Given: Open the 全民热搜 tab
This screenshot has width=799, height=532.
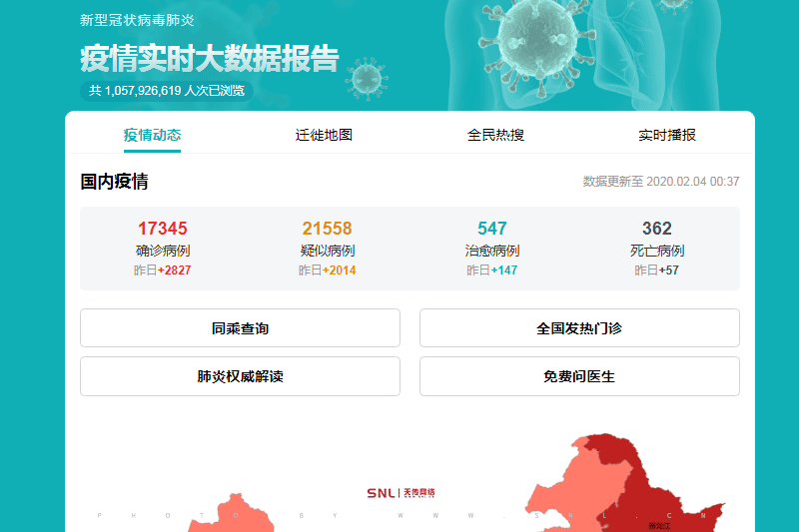Looking at the screenshot, I should coord(495,135).
